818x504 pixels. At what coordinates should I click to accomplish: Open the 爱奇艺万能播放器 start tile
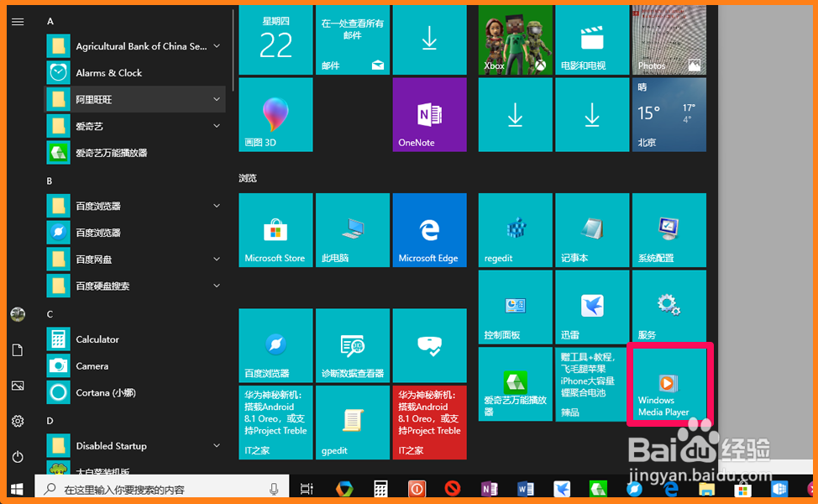click(515, 384)
